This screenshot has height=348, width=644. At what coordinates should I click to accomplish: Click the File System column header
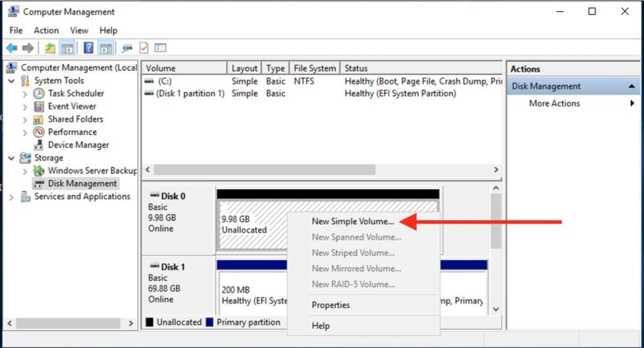[x=315, y=69]
